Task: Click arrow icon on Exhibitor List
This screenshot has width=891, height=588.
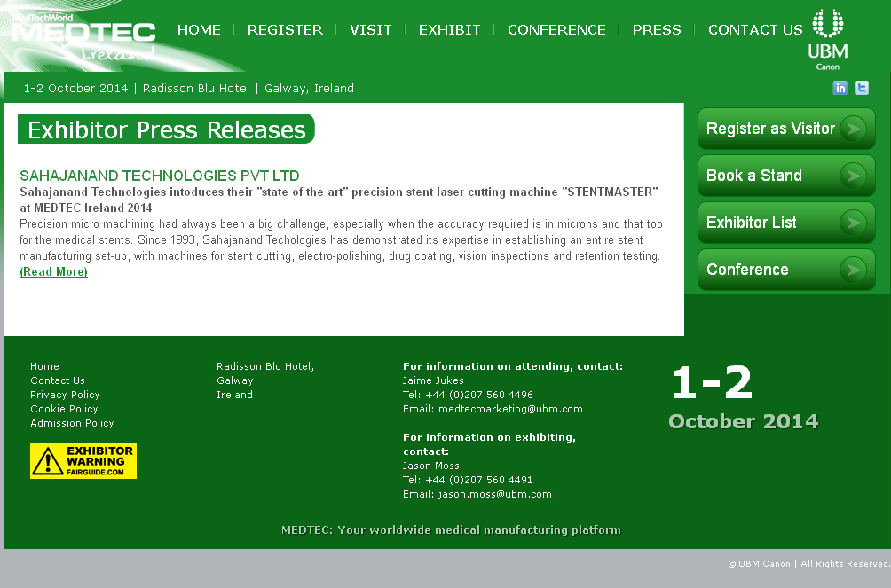Action: tap(853, 223)
